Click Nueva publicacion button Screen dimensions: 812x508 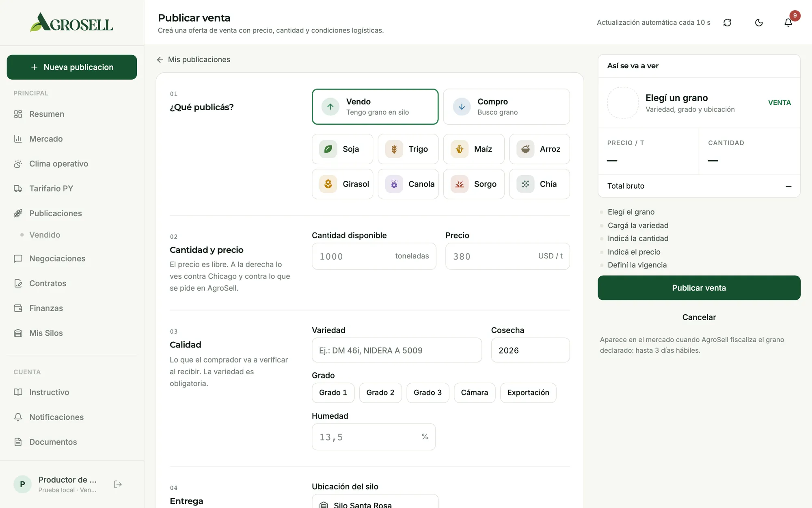72,67
